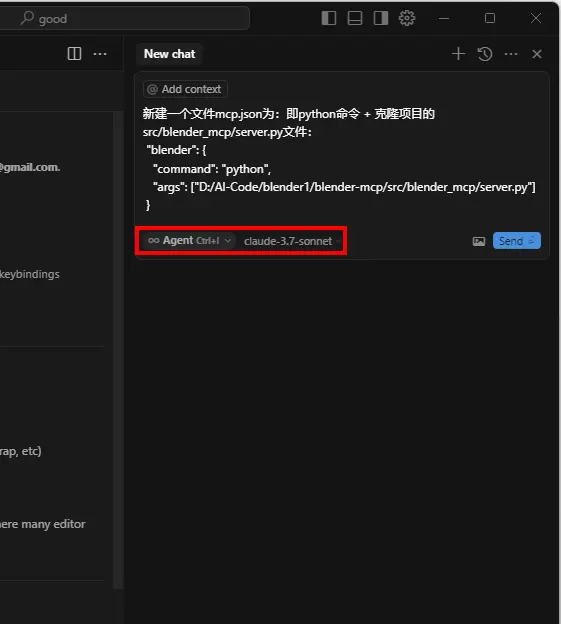Split the editor with the split icon
Screen dimensions: 561x624
tap(74, 54)
